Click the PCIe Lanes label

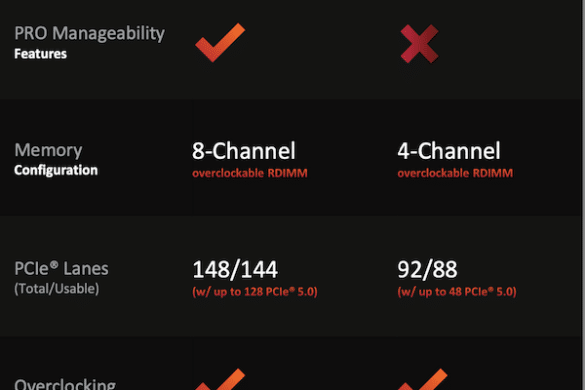61,269
